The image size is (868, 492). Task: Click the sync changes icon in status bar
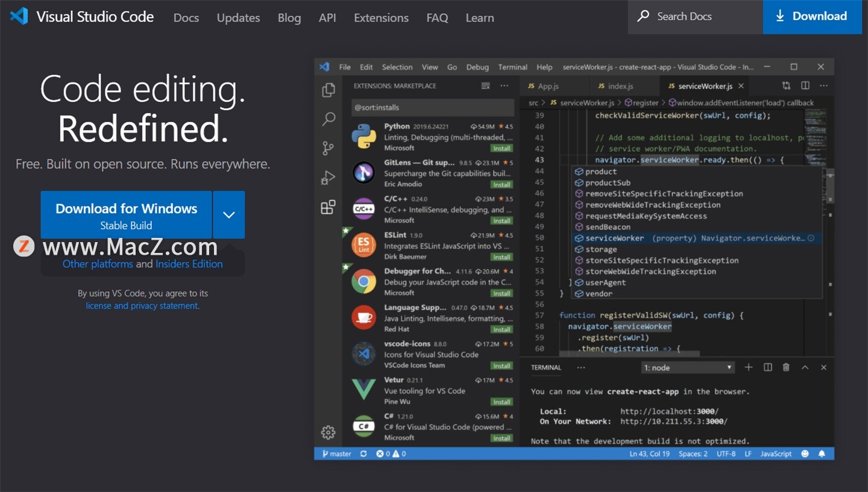pyautogui.click(x=363, y=453)
